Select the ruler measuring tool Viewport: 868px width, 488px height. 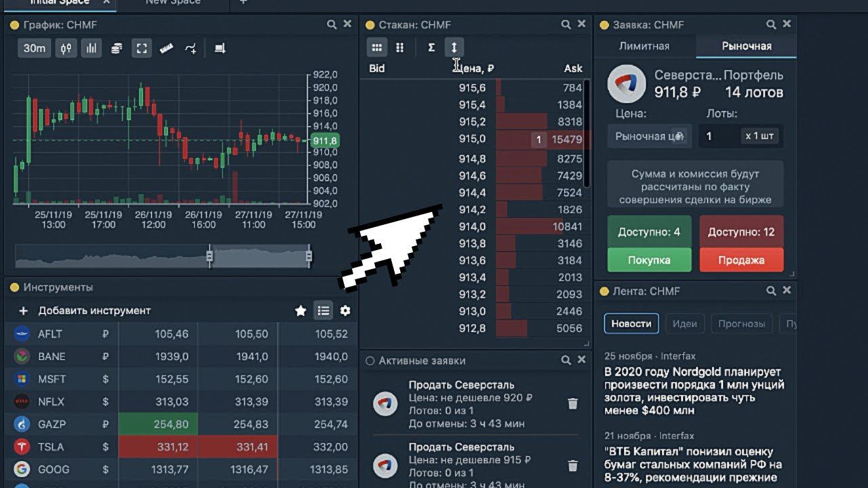tap(166, 48)
